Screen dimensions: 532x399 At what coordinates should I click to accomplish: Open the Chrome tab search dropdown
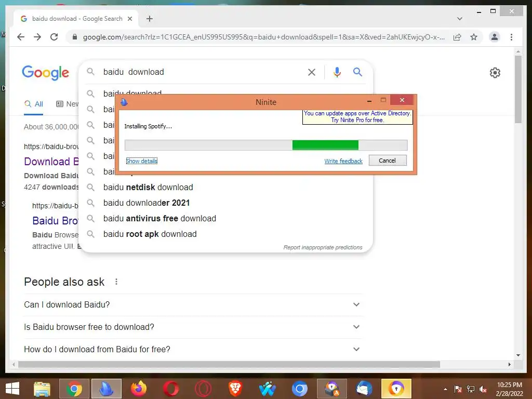459,19
